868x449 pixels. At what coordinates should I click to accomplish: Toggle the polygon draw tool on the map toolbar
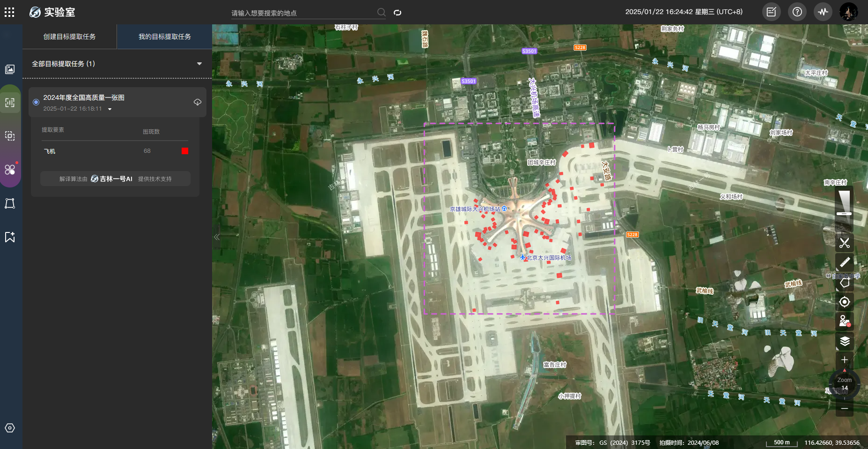[x=844, y=283]
